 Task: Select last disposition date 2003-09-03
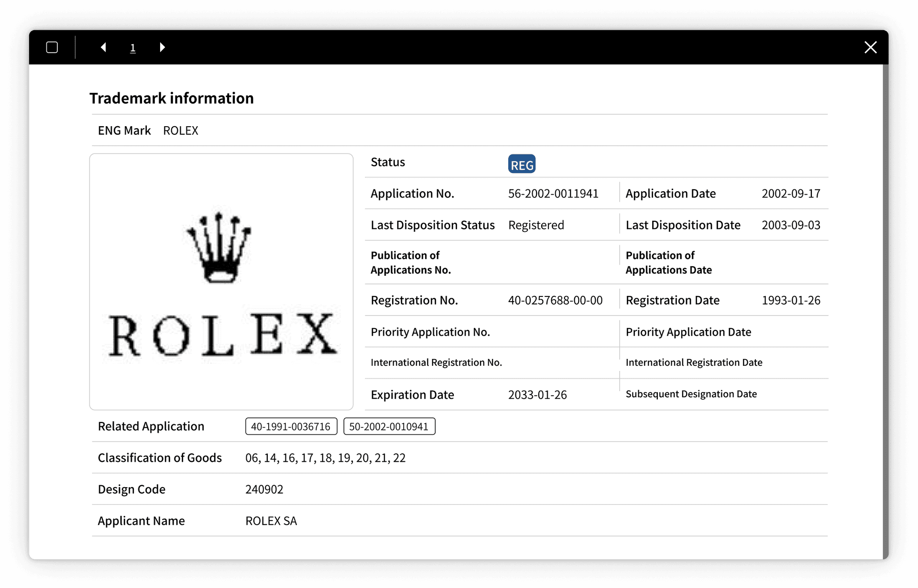(x=791, y=225)
